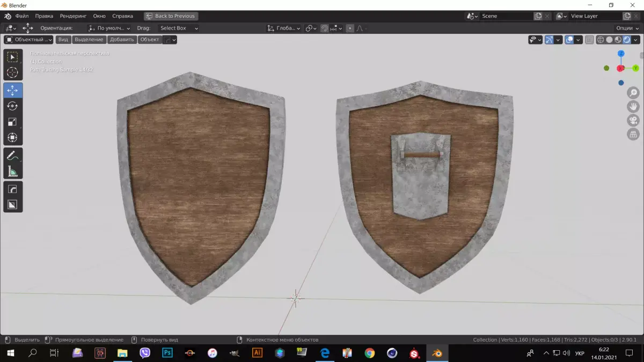Toggle viewport overlays button
Viewport: 644px width, 362px height.
569,40
